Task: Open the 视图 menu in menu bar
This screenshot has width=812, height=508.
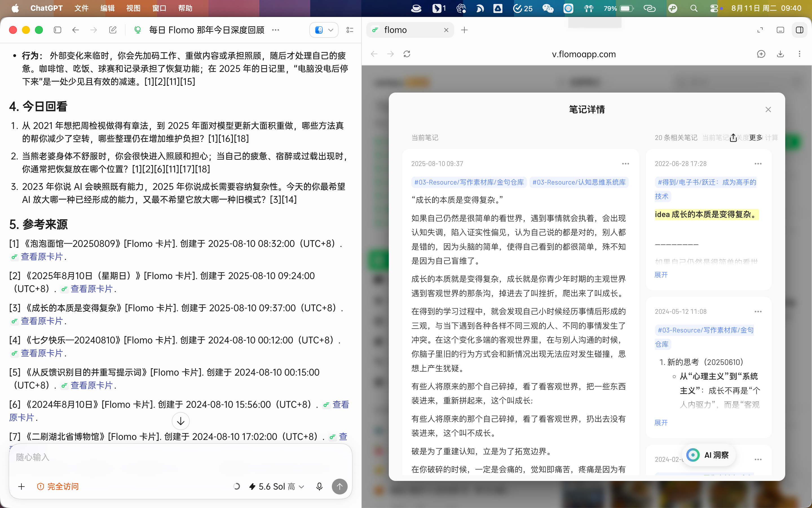Action: [x=133, y=8]
